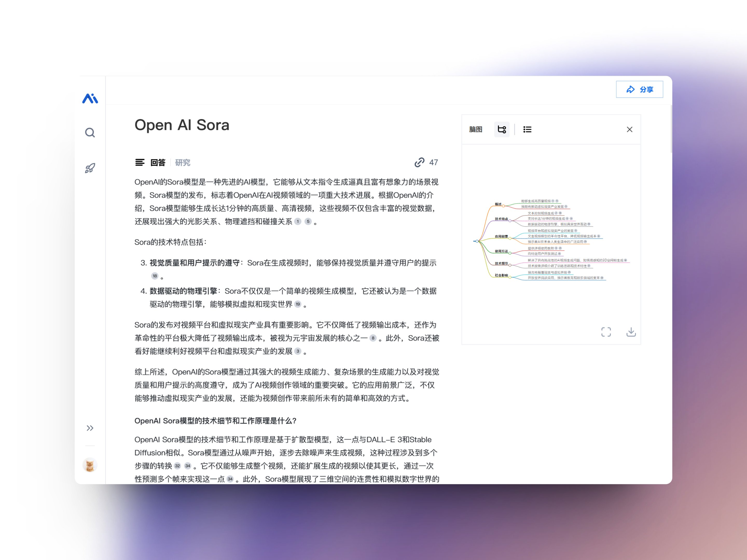Expand mind map to fullscreen
This screenshot has height=560, width=747.
click(x=606, y=332)
